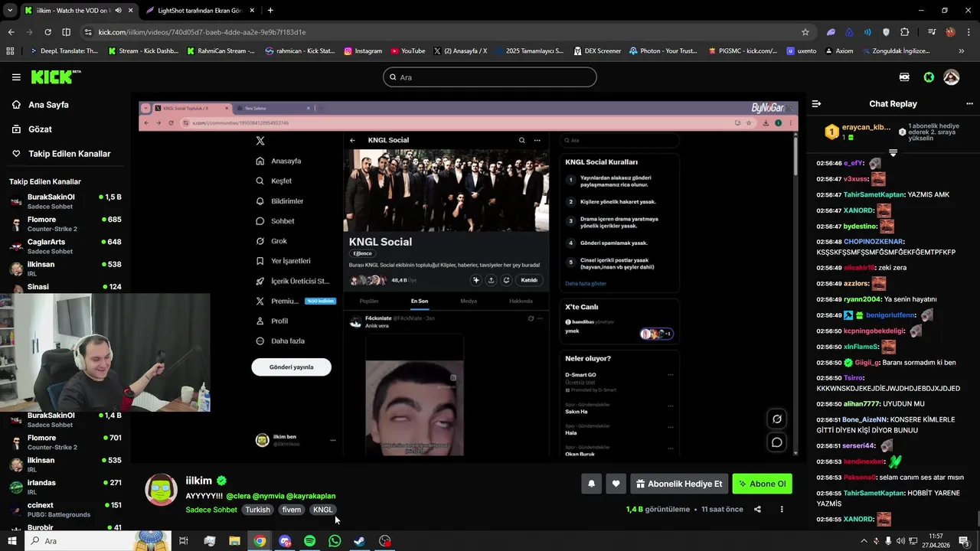Select the fivem tag
This screenshot has width=980, height=551.
[292, 510]
